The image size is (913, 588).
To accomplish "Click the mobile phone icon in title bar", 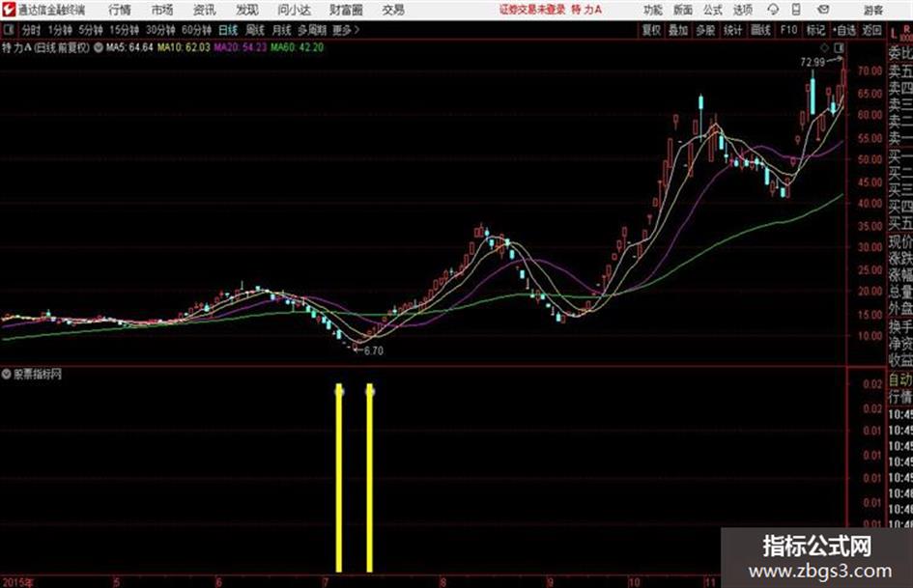I will tap(796, 10).
